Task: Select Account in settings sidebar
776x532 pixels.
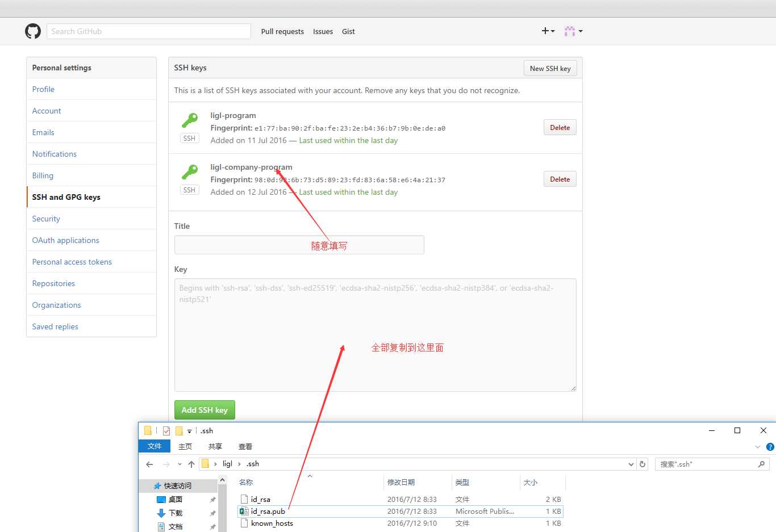Action: coord(91,111)
